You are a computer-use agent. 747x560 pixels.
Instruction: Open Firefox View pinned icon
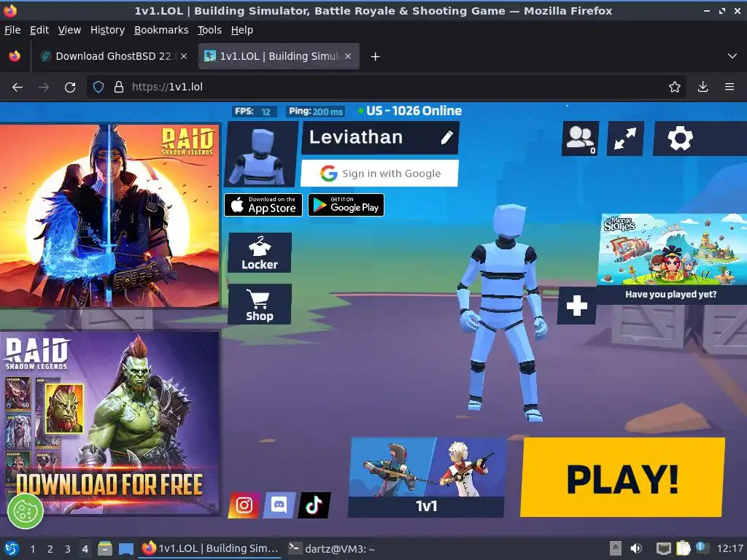point(15,56)
